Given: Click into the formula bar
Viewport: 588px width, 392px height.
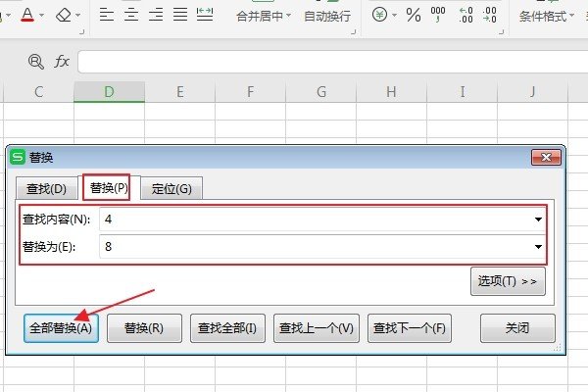Looking at the screenshot, I should 333,62.
